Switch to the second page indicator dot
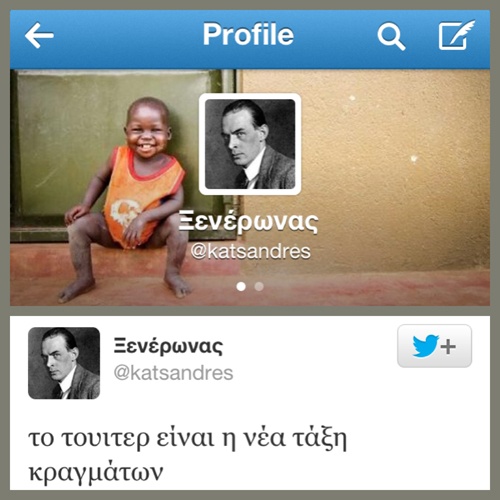Image resolution: width=500 pixels, height=500 pixels. click(x=259, y=286)
